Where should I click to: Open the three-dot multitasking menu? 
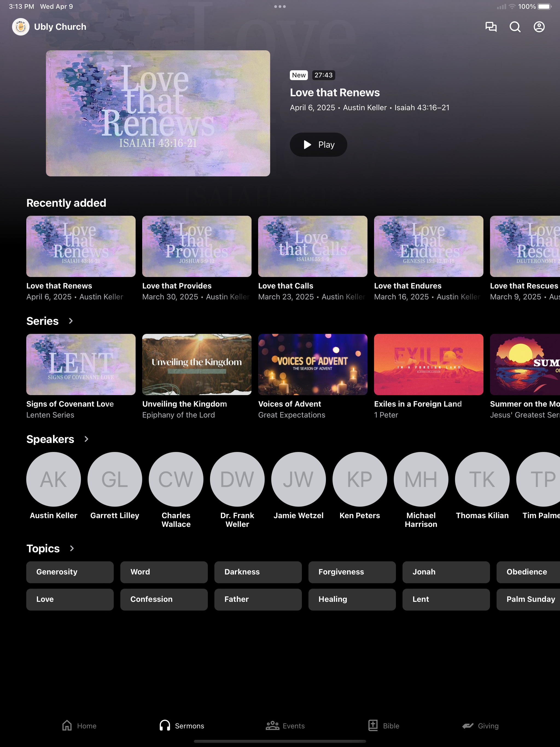pyautogui.click(x=280, y=6)
